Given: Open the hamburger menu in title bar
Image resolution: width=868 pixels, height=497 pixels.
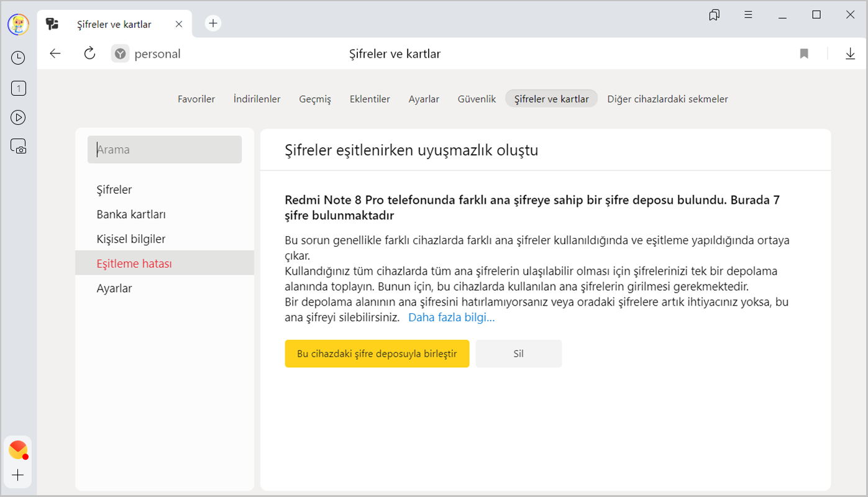Looking at the screenshot, I should point(749,15).
